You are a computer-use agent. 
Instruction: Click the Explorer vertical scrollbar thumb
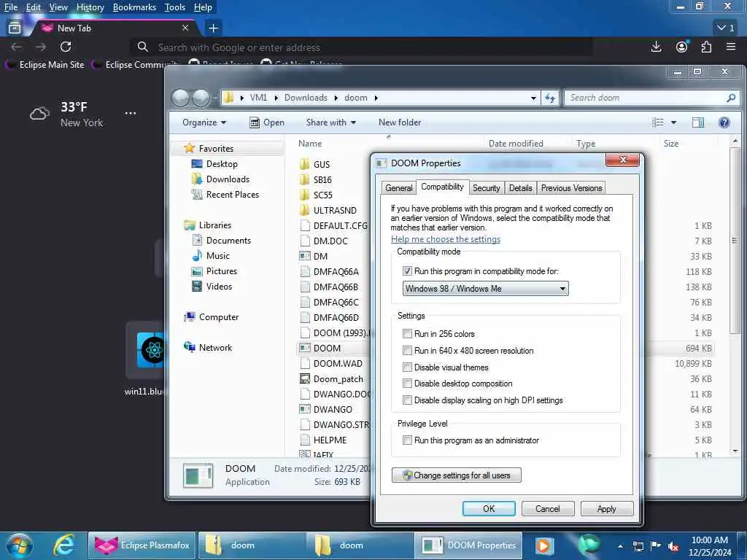tap(735, 241)
